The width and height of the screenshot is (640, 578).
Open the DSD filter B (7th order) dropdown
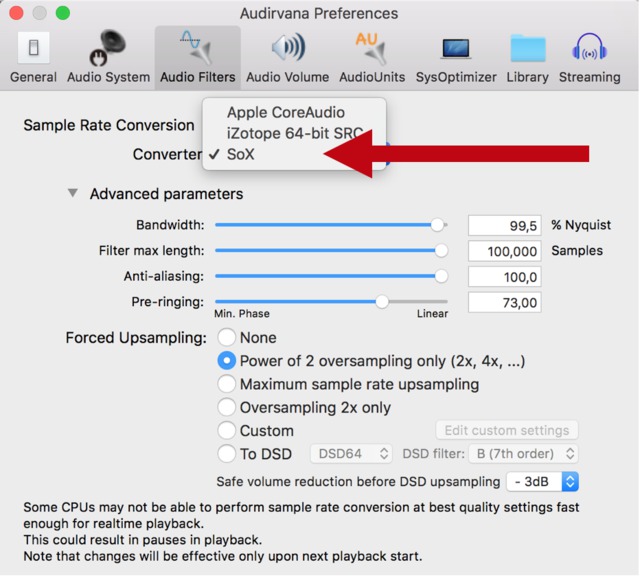[523, 454]
